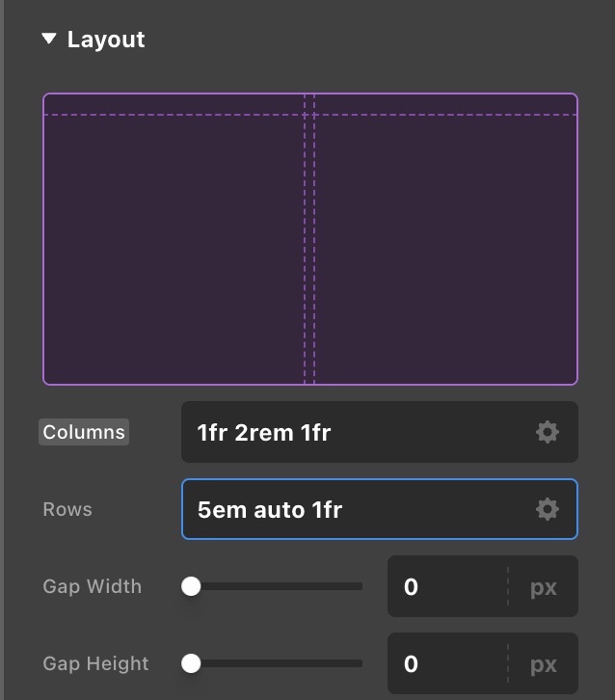The width and height of the screenshot is (615, 700).
Task: Open the Gap Width px unit selector
Action: pos(544,586)
